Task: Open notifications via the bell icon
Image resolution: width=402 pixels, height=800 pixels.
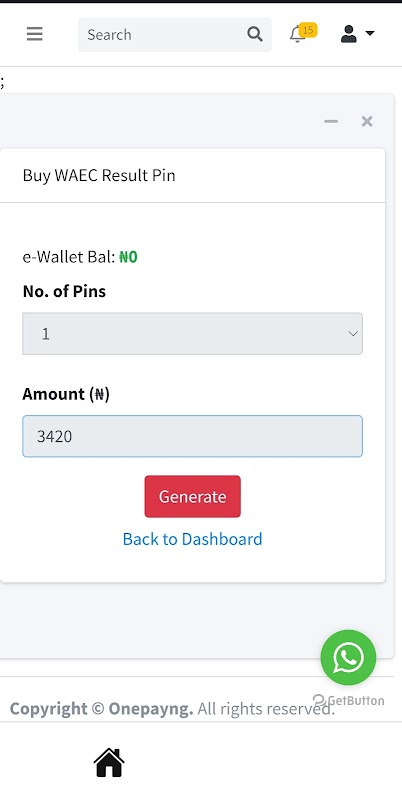Action: coord(296,35)
